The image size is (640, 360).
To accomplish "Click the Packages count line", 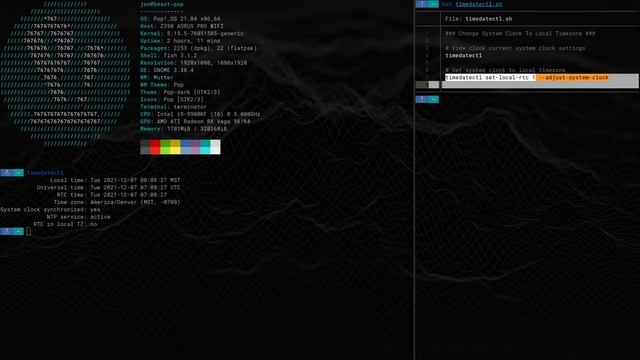I will [x=198, y=48].
